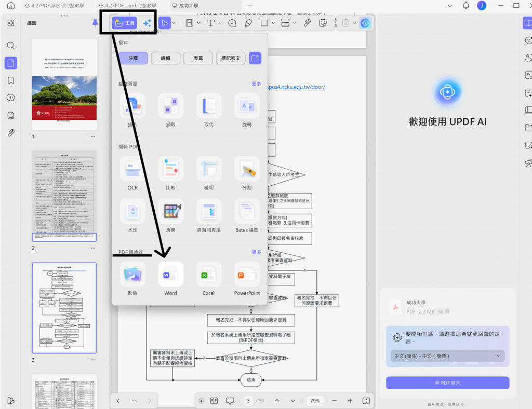Switch to 表單 form mode
This screenshot has height=409, width=532.
click(x=198, y=58)
